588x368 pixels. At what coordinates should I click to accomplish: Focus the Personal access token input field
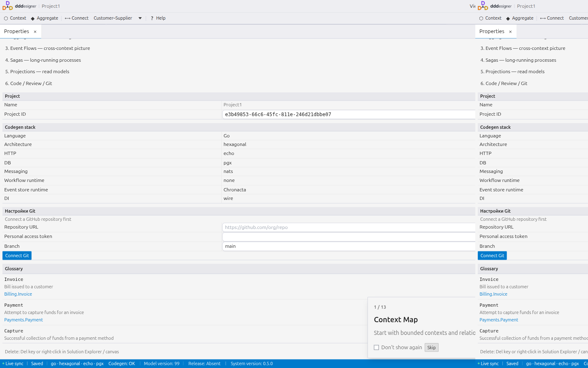(349, 237)
